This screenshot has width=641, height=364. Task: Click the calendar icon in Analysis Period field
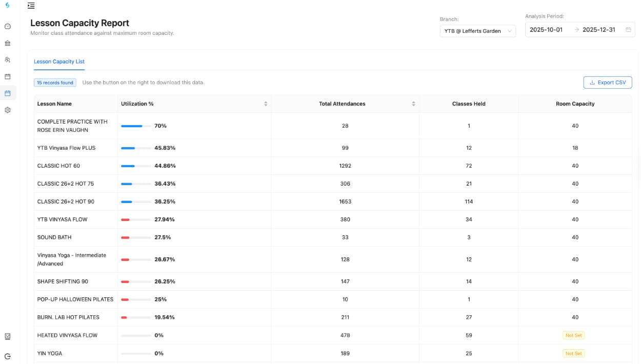click(628, 30)
